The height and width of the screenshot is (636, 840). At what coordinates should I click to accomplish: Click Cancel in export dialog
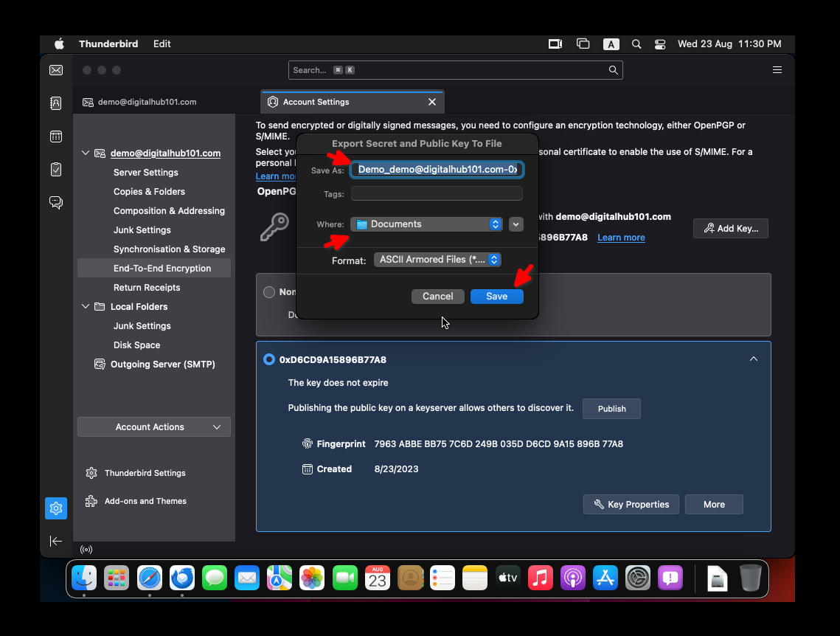coord(437,297)
